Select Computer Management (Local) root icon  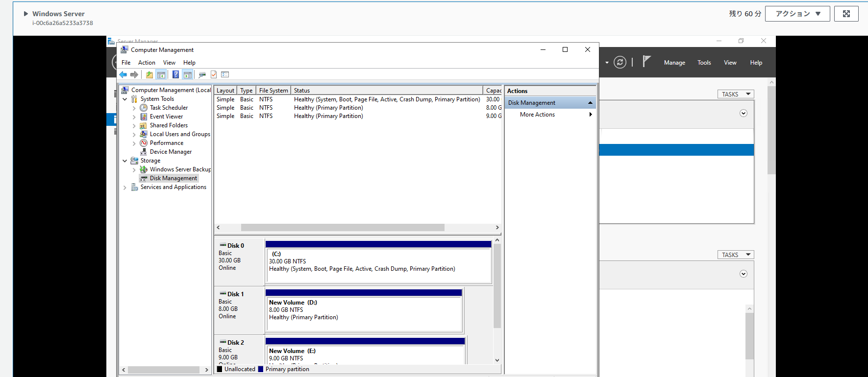coord(125,90)
